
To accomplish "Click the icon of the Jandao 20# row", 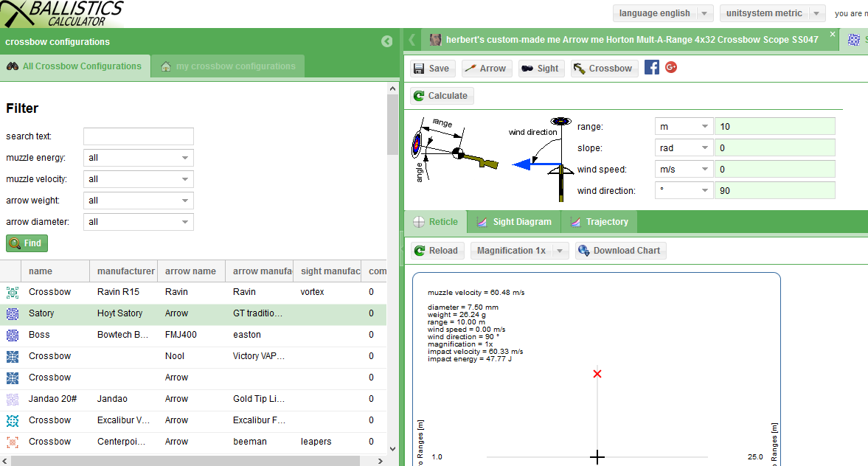I will [x=13, y=399].
